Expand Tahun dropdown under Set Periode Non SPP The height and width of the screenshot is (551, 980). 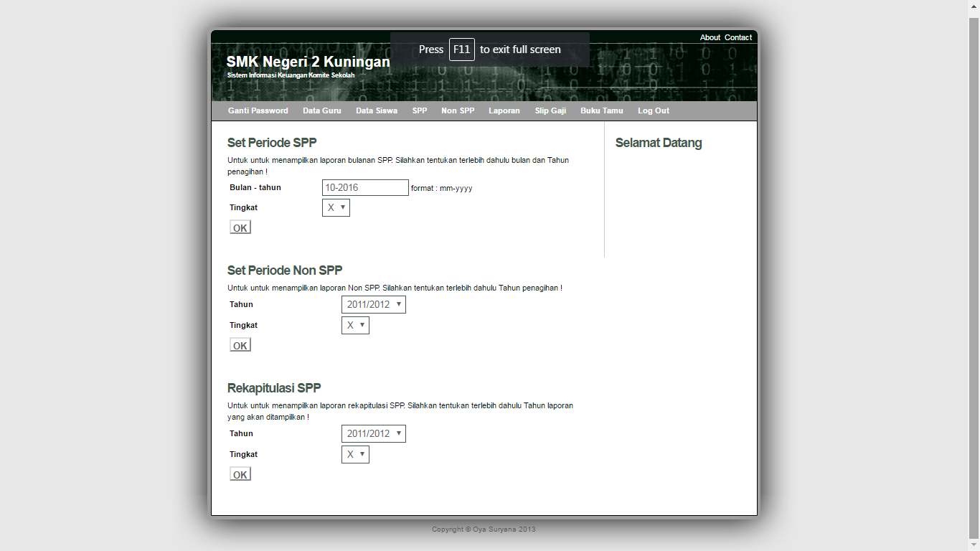click(373, 304)
